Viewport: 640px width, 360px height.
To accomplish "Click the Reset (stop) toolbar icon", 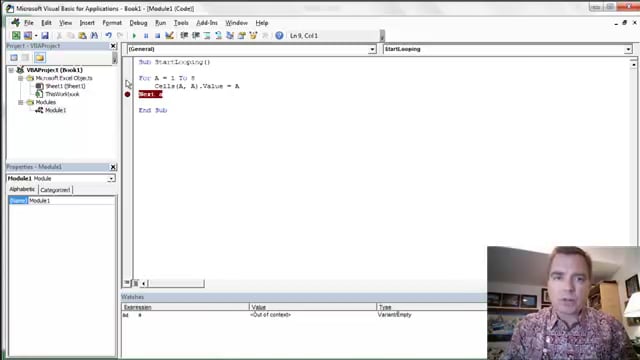I will pos(157,36).
